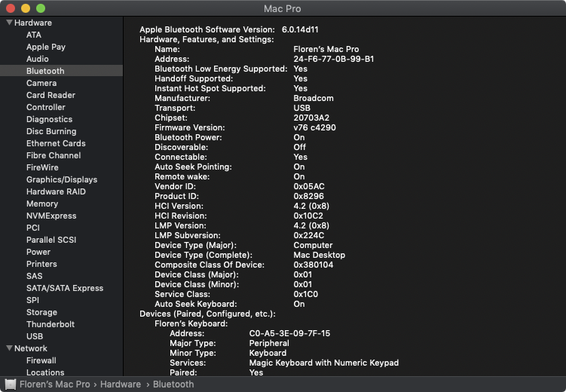Click the HCI Revision value 0x10C2

tap(308, 216)
